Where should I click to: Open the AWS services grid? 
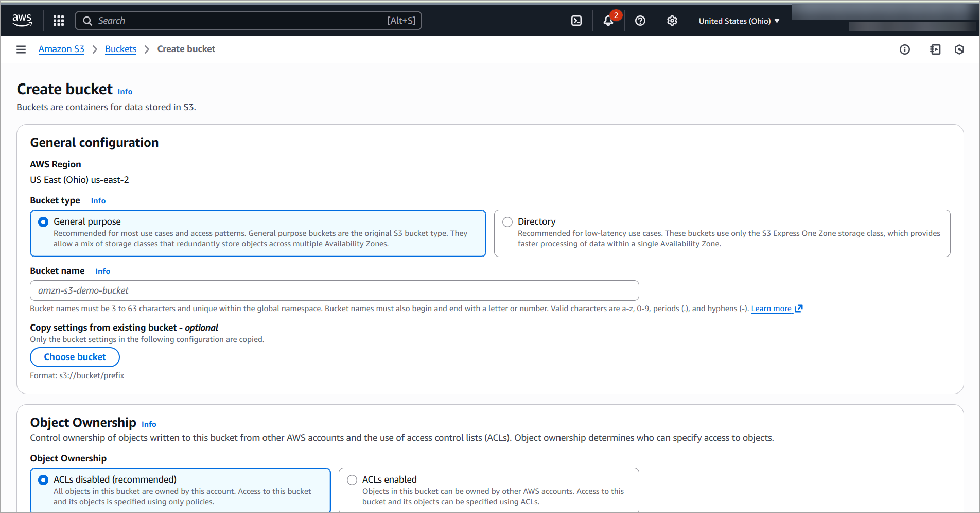point(58,21)
